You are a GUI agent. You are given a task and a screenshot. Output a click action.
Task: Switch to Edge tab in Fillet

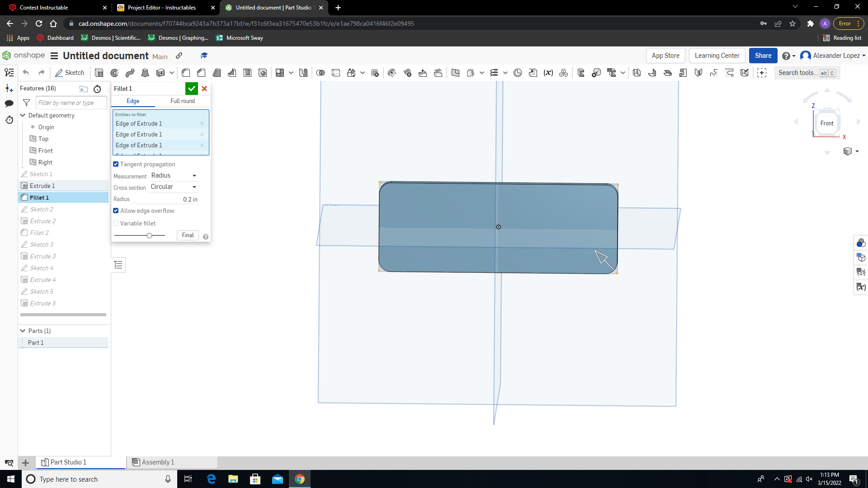click(x=132, y=101)
